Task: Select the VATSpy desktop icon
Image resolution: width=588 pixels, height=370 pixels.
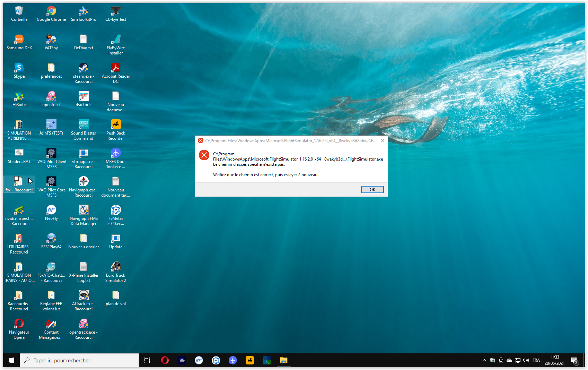Action: tap(51, 42)
